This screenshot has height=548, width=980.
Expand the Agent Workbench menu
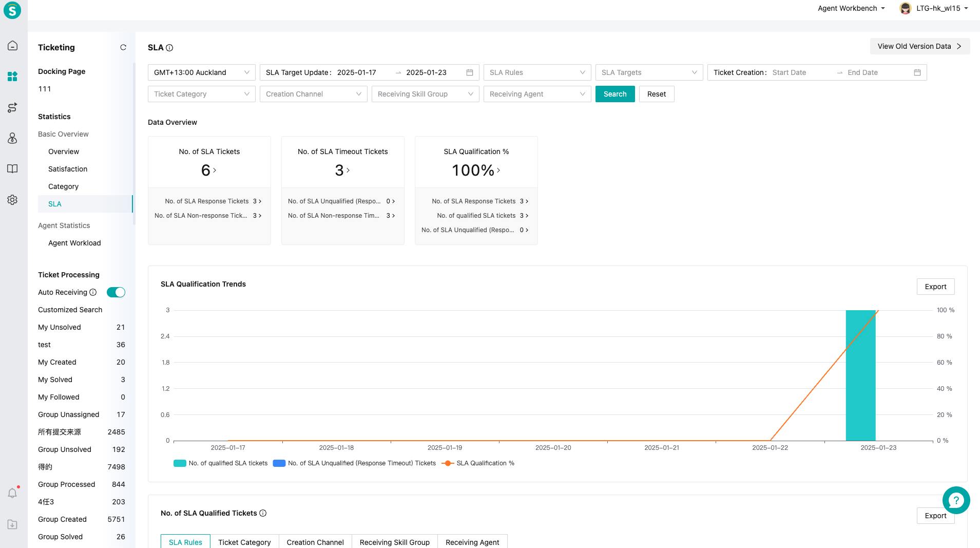[851, 8]
